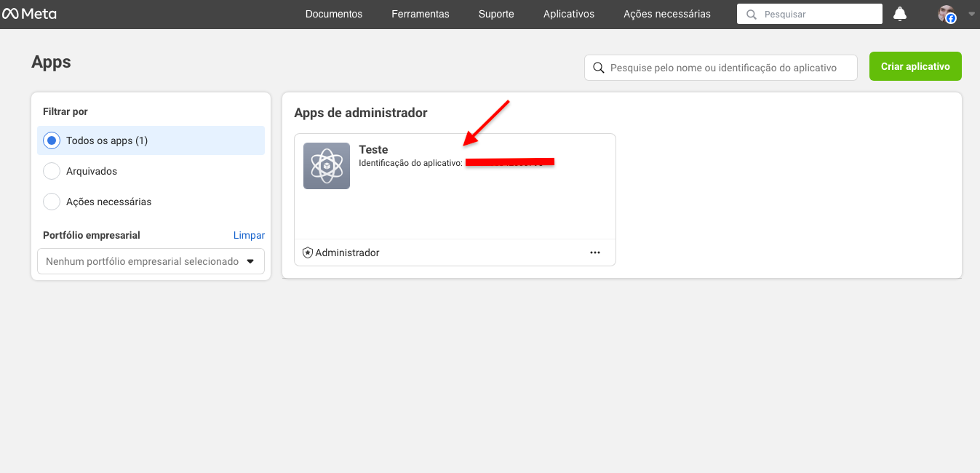Open the notifications bell
The height and width of the screenshot is (473, 980).
[900, 14]
